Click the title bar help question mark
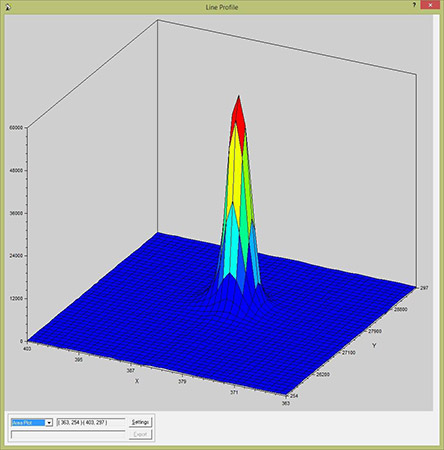Viewport: 444px width, 450px height. coord(414,5)
